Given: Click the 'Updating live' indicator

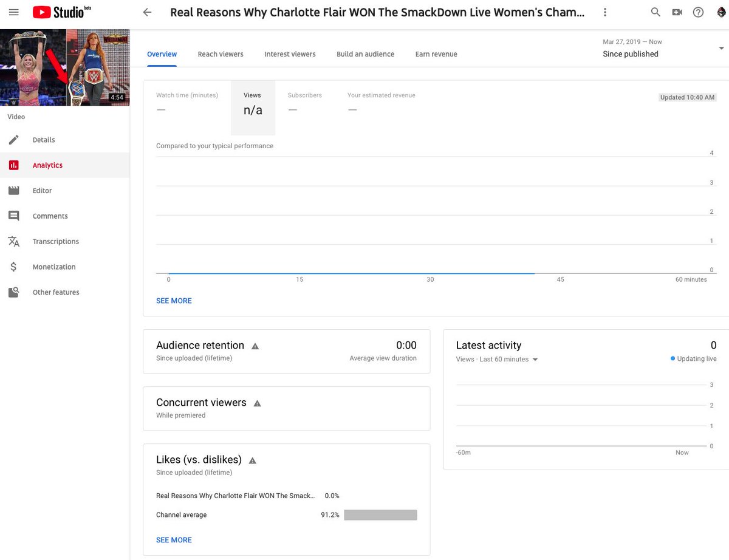Looking at the screenshot, I should [x=694, y=359].
